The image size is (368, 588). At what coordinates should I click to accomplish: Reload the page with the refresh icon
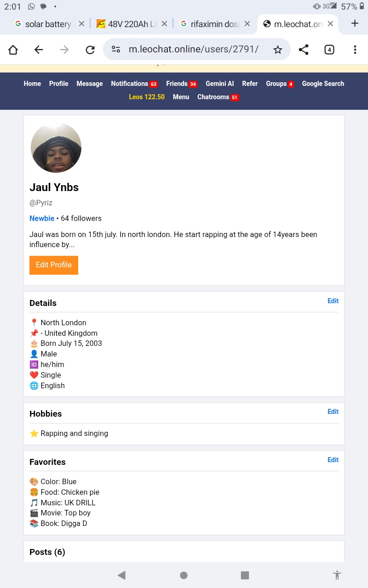(90, 50)
